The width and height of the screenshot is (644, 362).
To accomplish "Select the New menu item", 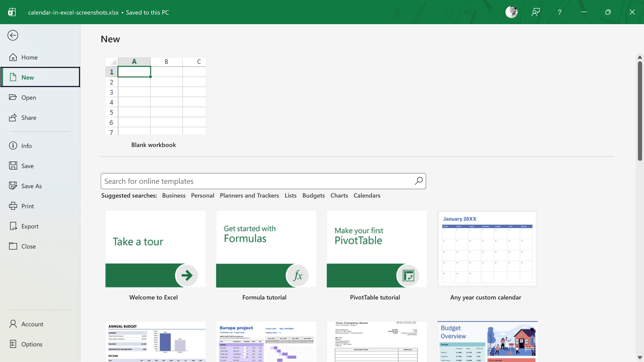I will (40, 77).
